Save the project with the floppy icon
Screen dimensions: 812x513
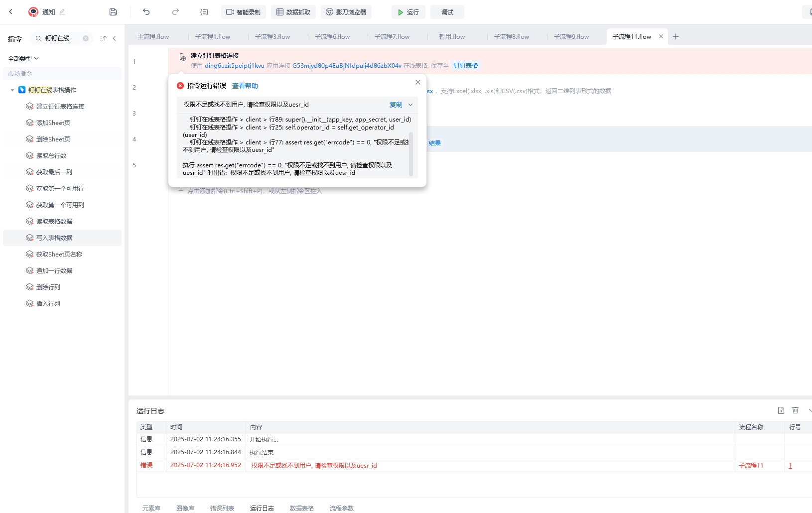113,12
